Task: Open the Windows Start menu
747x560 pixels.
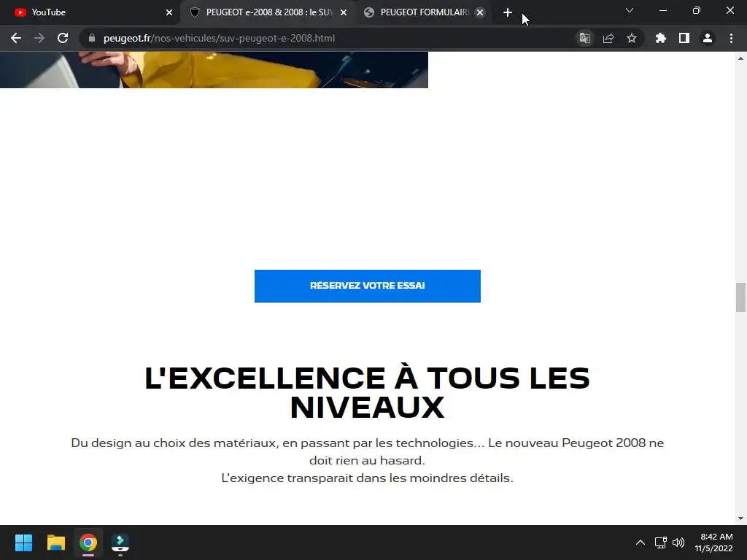Action: pyautogui.click(x=23, y=542)
